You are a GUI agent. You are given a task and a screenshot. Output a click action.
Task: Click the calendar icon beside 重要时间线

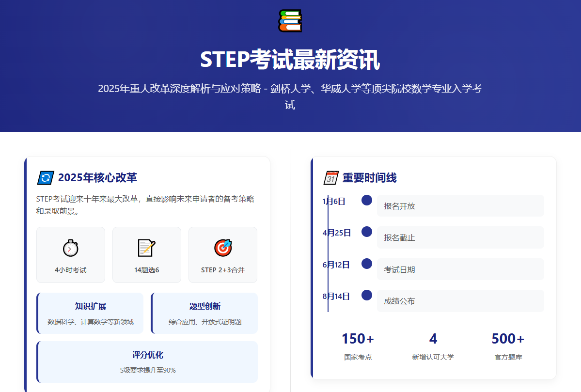click(x=330, y=178)
